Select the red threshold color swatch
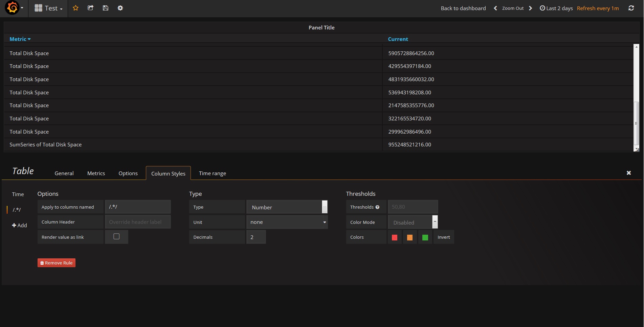 click(394, 237)
